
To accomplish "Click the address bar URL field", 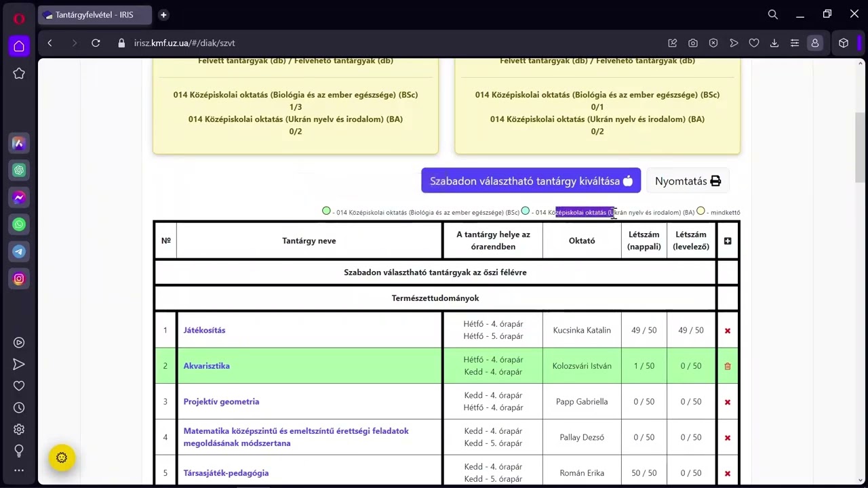I will tap(184, 43).
